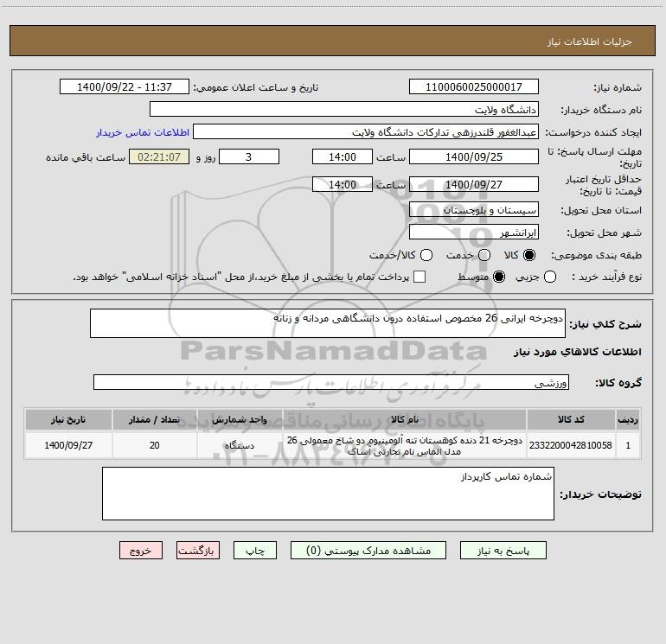Click the خروج exit button
Viewport: 666px width, 644px height.
[x=141, y=550]
